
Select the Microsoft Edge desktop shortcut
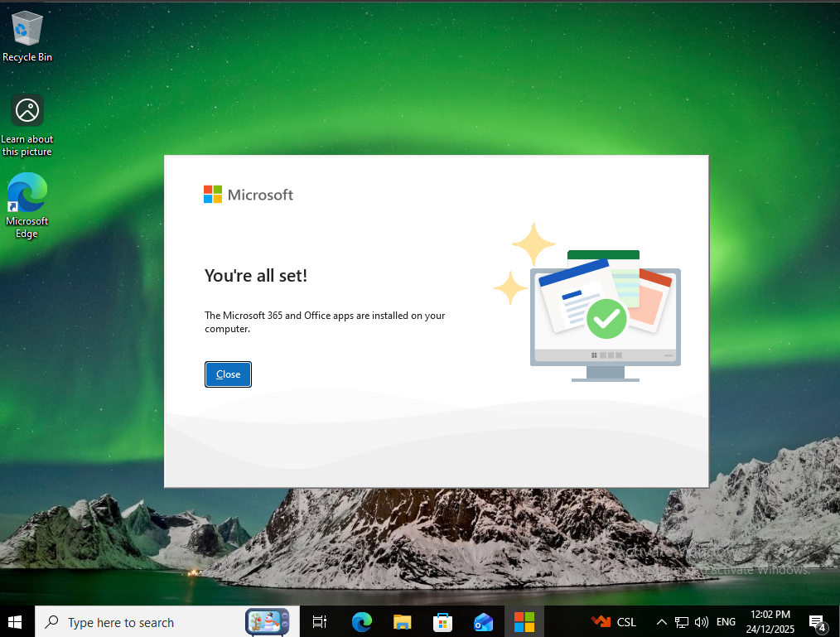point(27,205)
